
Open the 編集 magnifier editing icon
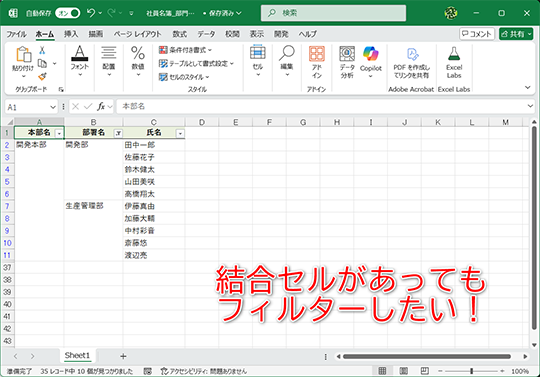point(287,53)
